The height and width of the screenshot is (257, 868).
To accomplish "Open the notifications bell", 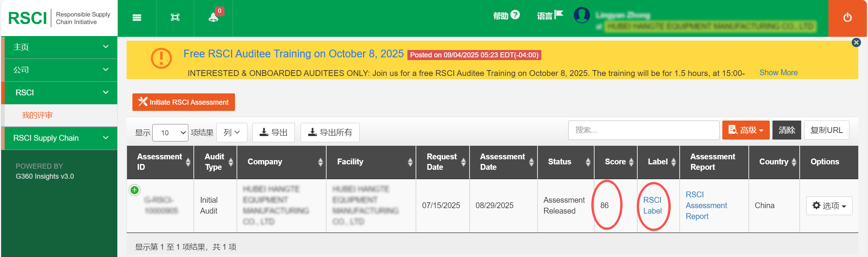I will (213, 17).
